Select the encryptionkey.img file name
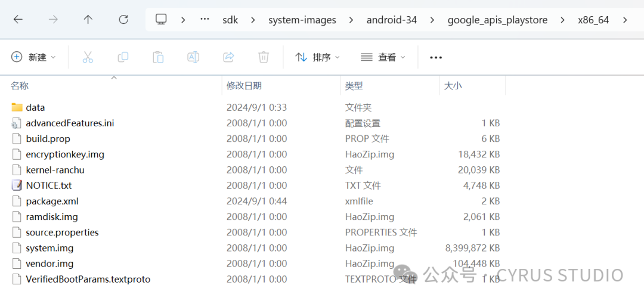644x301 pixels. [x=65, y=154]
